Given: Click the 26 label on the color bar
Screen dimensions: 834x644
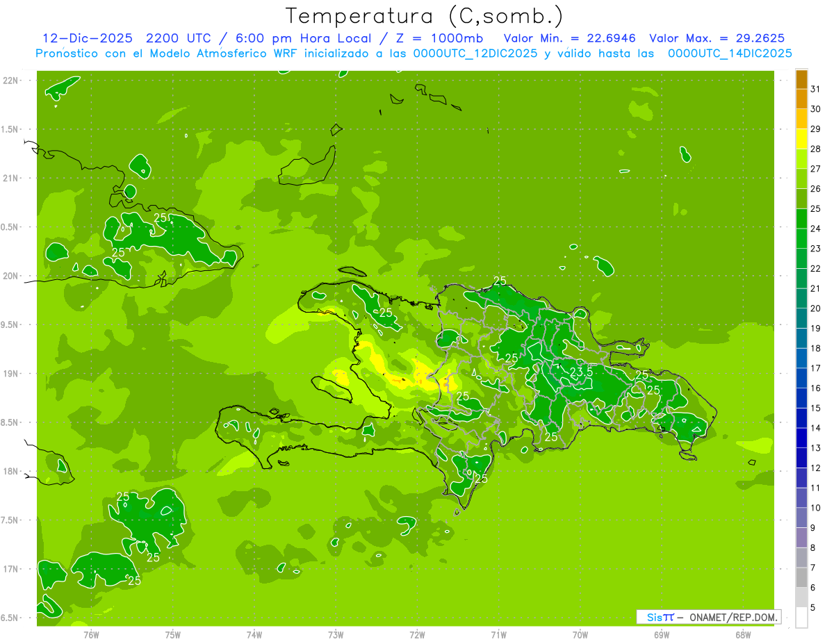Looking at the screenshot, I should 815,189.
